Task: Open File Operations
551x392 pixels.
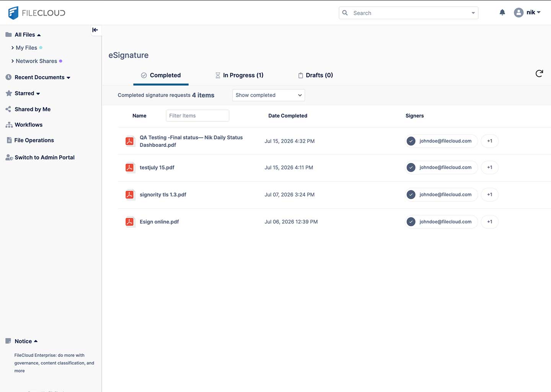Action: point(34,140)
